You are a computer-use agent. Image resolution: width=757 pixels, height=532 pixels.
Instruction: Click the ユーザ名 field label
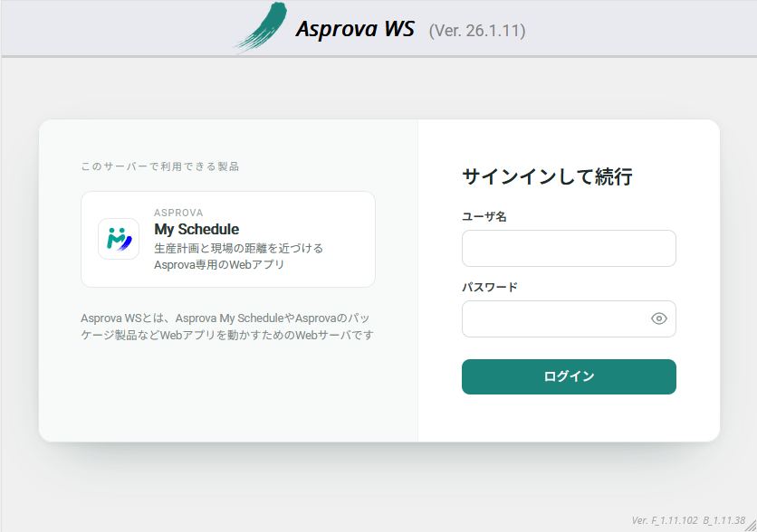pos(484,216)
